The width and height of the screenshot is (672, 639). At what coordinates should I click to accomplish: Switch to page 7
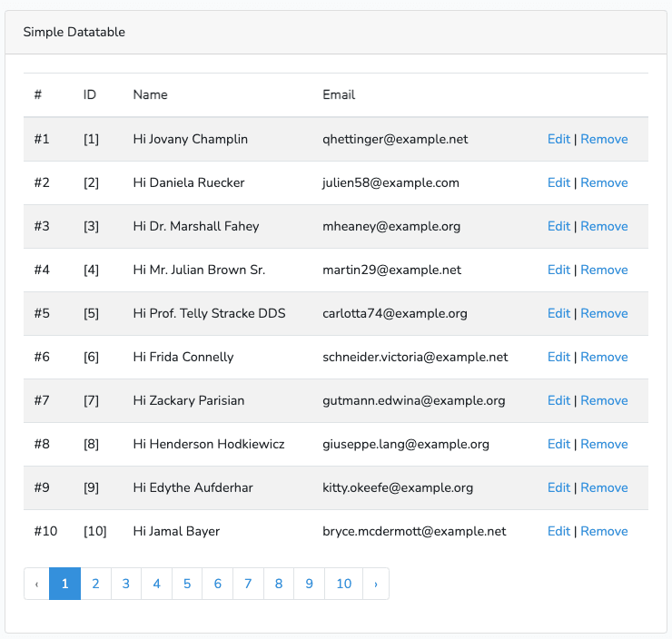pos(248,584)
